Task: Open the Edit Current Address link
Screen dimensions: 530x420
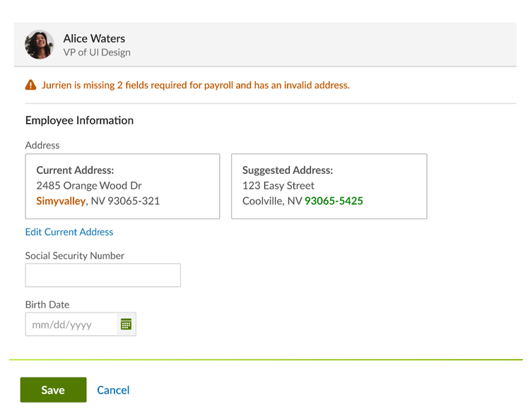Action: click(x=69, y=232)
